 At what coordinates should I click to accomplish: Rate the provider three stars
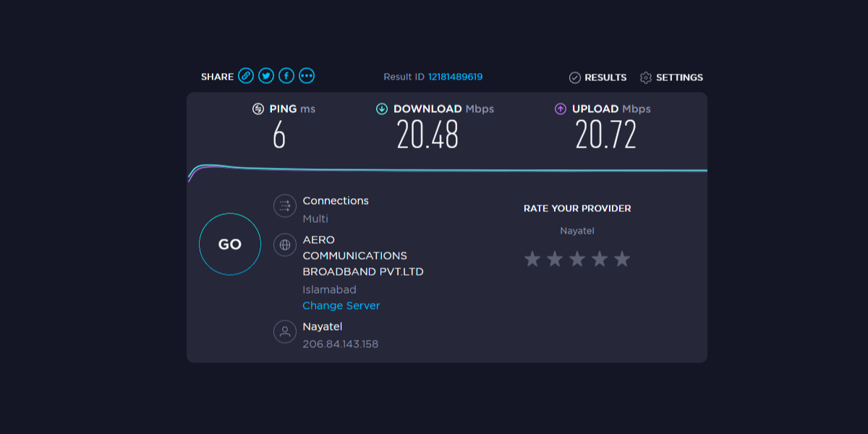577,259
